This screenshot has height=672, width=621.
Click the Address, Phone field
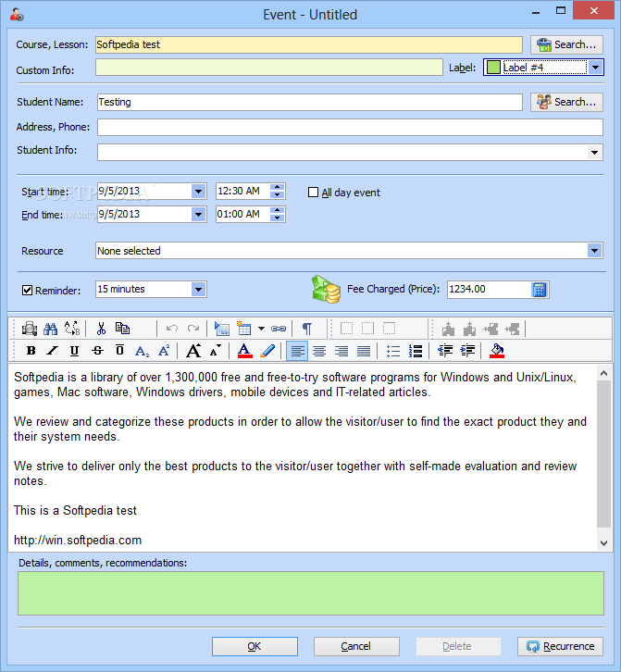pos(350,128)
